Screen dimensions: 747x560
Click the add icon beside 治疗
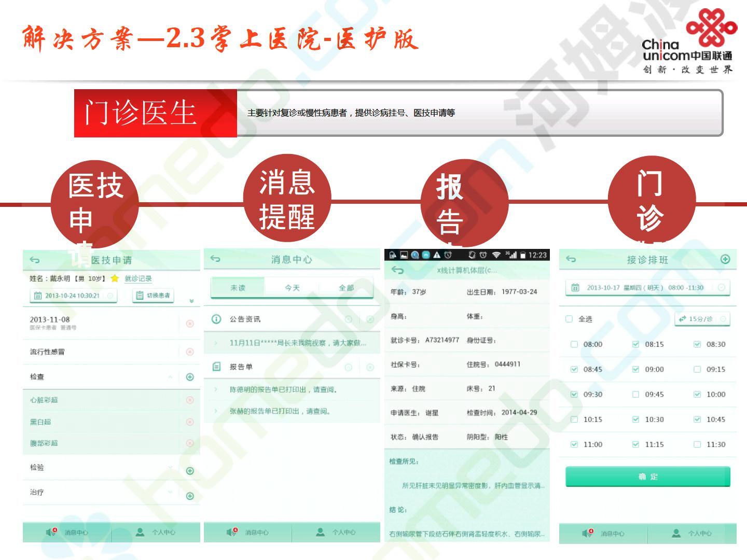[190, 496]
